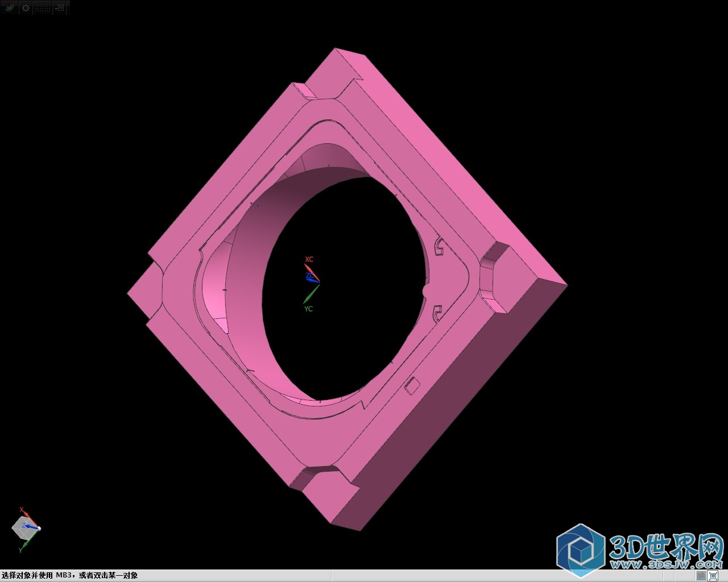This screenshot has width=728, height=582.
Task: Click the status message mentioning MB3
Action: point(70,575)
